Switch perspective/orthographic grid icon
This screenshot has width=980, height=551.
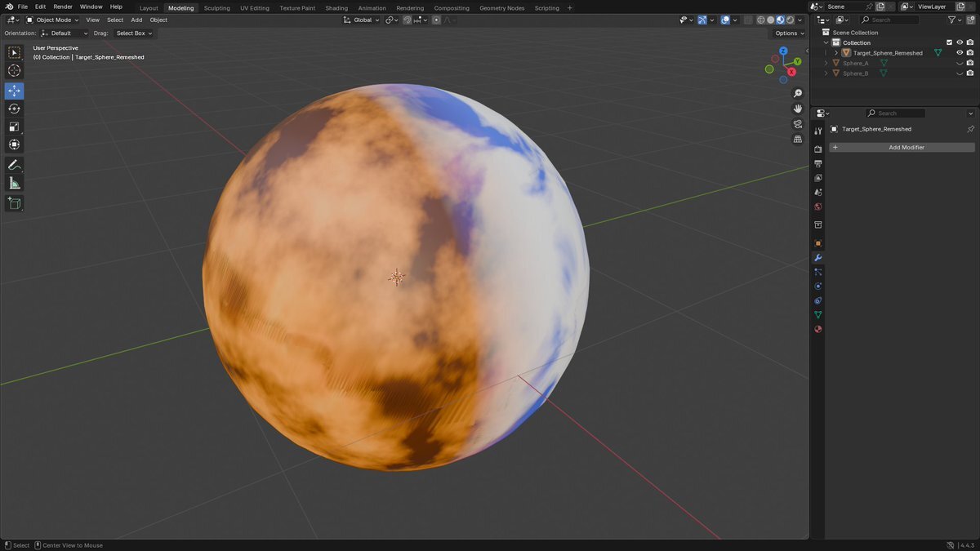798,139
